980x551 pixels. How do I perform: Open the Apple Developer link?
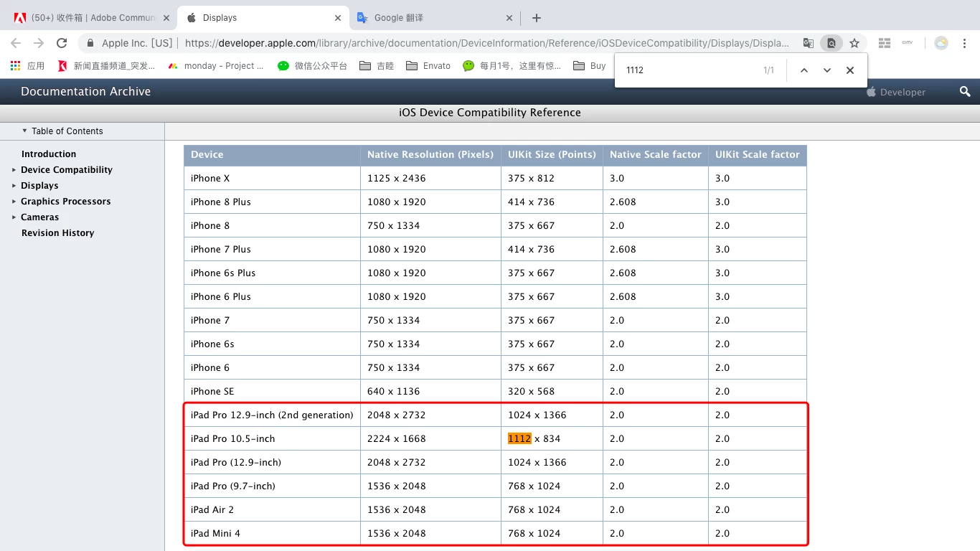pyautogui.click(x=896, y=92)
